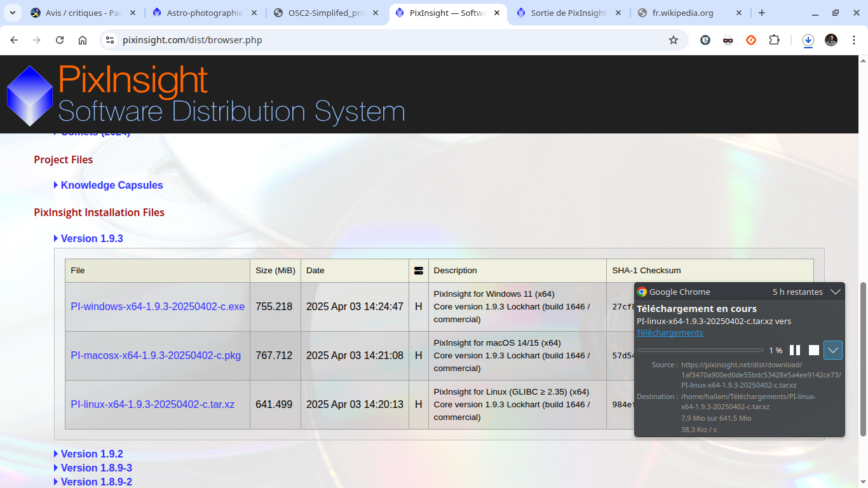This screenshot has height=488, width=868.
Task: Stop the download in the notification
Action: point(814,350)
